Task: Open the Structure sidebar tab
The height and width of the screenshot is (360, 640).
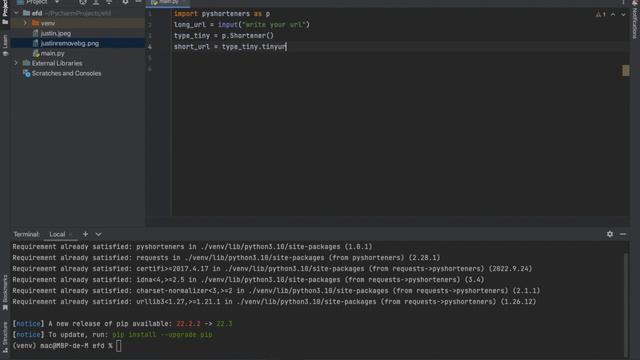Action: (5, 337)
